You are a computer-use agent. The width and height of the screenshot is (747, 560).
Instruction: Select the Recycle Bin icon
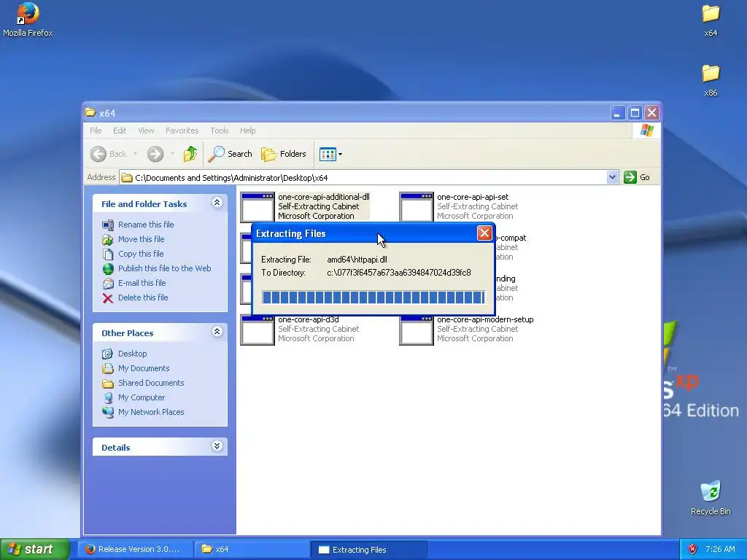click(x=711, y=498)
